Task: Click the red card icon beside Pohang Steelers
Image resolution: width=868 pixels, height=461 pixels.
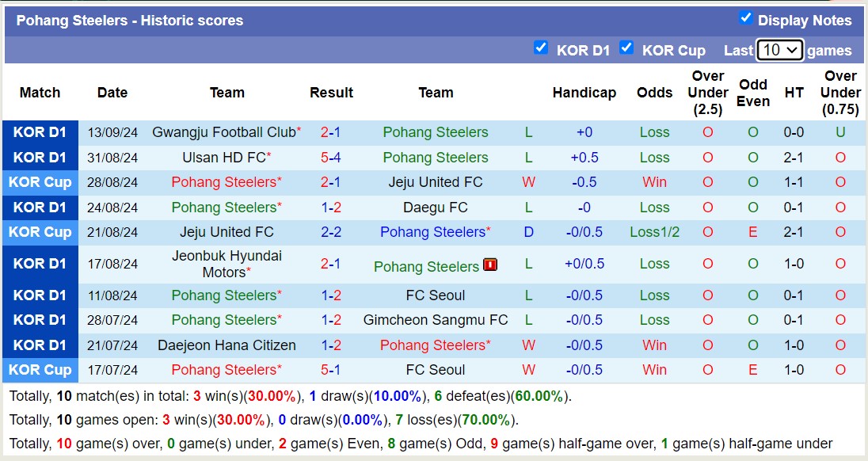Action: point(490,265)
